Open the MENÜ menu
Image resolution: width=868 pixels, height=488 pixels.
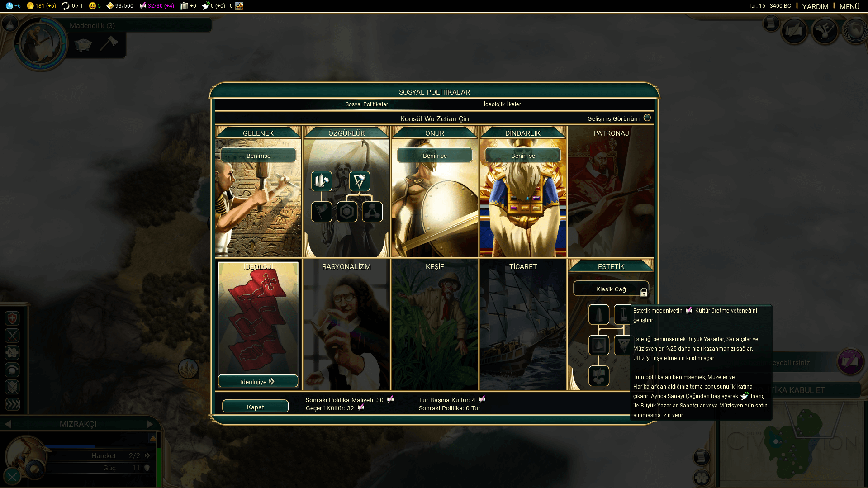click(849, 6)
